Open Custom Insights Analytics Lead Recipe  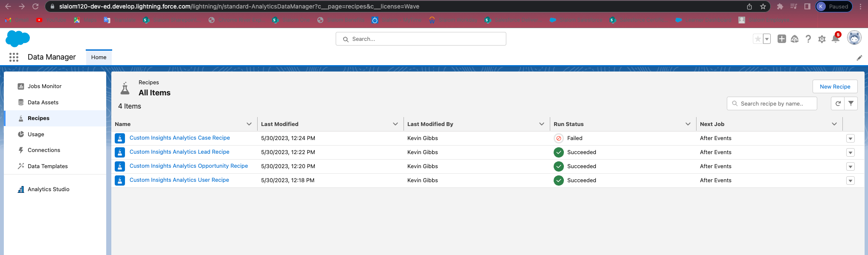[180, 152]
